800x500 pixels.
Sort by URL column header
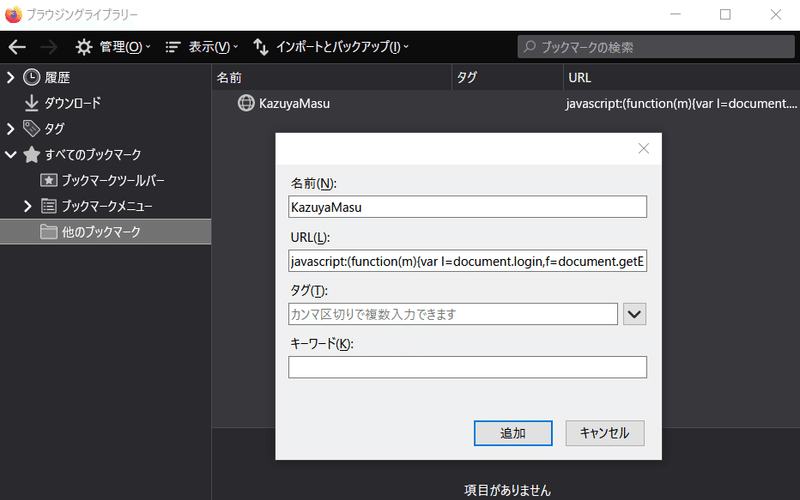[682, 78]
